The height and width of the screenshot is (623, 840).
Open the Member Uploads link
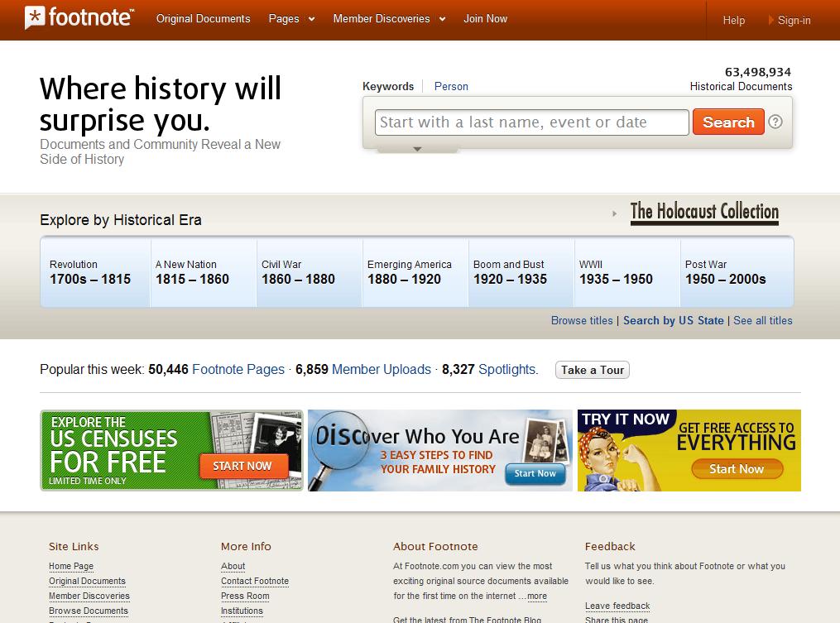382,369
